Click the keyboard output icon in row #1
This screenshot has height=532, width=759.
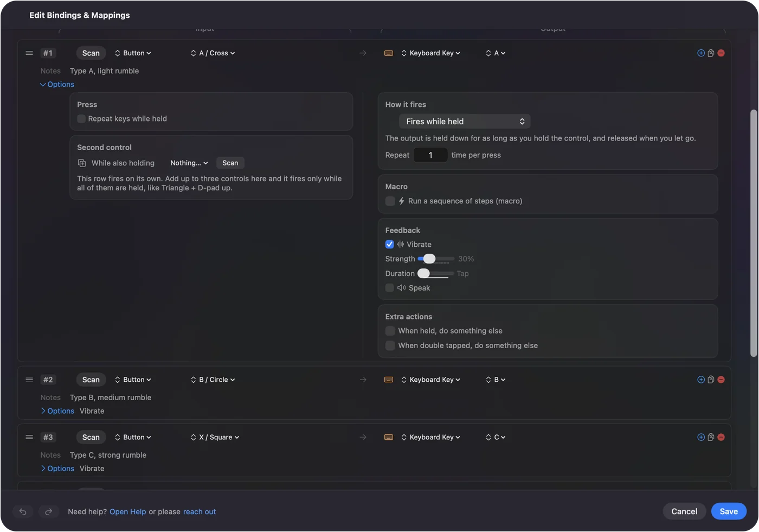(x=389, y=53)
